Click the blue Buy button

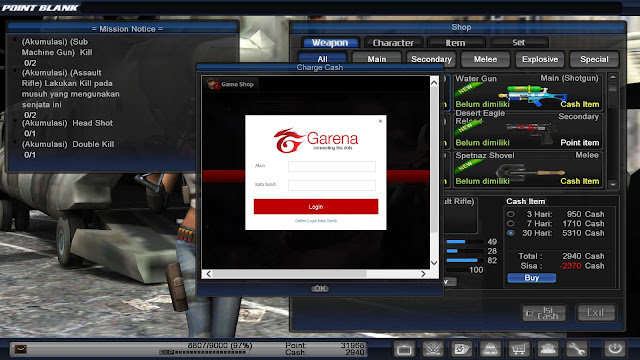coord(531,278)
